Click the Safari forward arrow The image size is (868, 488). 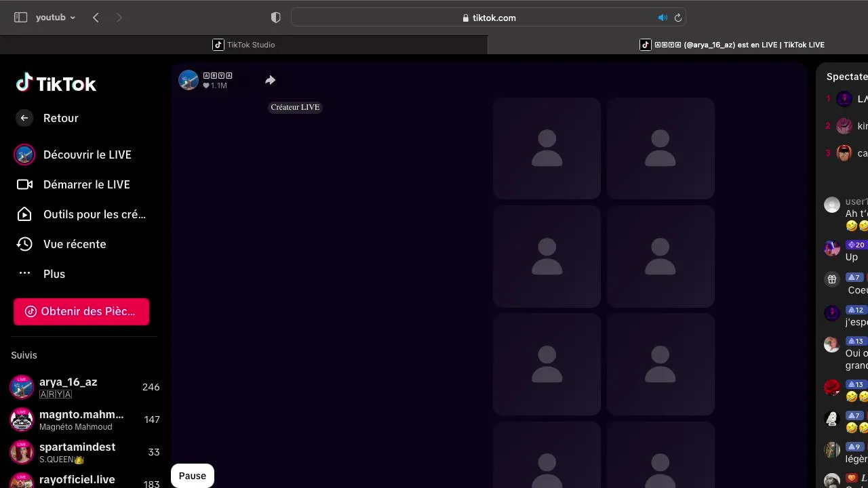coord(119,18)
